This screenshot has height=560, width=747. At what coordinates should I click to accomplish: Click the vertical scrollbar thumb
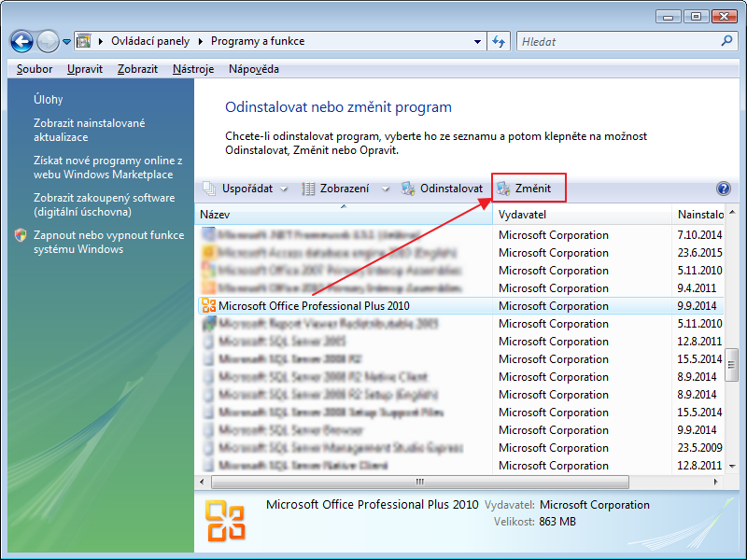[732, 365]
